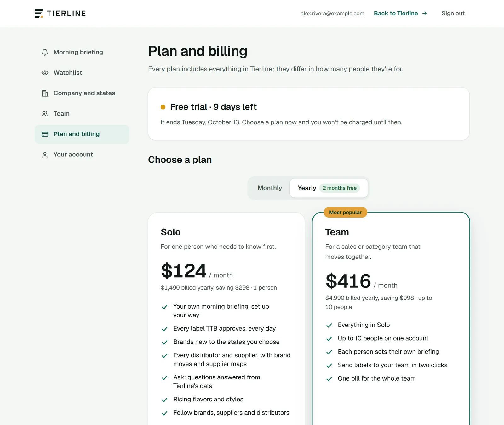Click checkmark beside One bill for the whole team
The image size is (504, 425).
click(329, 379)
